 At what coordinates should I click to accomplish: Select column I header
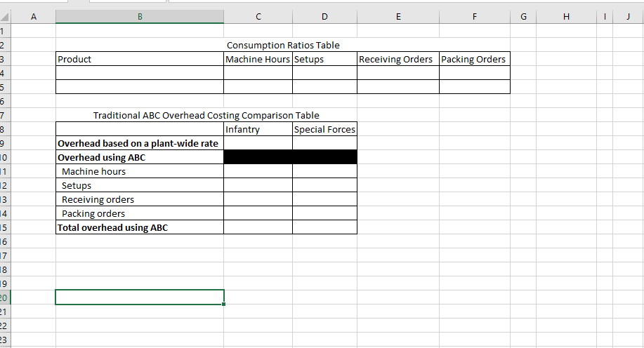[x=604, y=17]
